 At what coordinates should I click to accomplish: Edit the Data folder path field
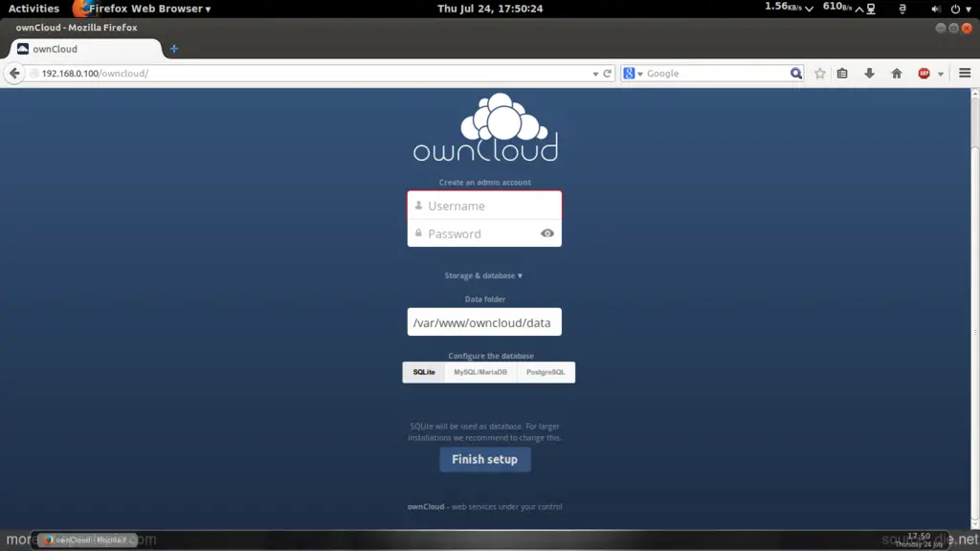click(484, 322)
